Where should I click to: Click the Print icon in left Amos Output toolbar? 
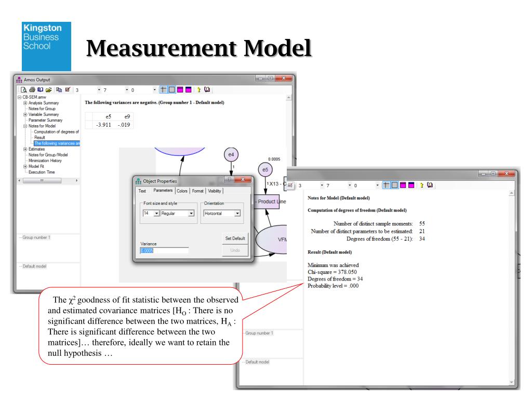[x=32, y=89]
